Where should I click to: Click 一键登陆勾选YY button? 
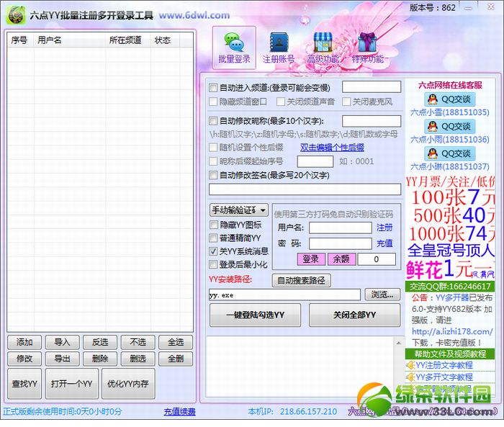255,315
